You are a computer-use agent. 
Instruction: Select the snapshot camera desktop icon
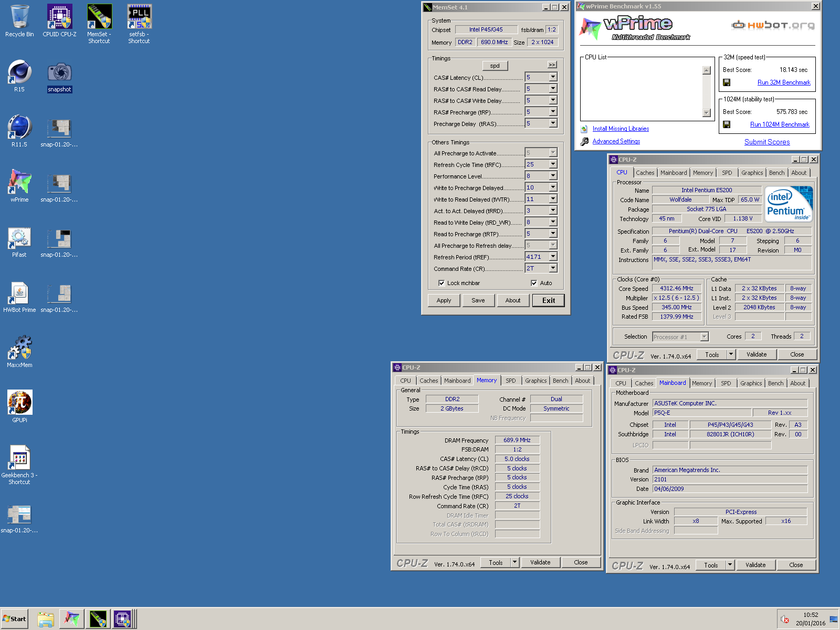(x=59, y=76)
